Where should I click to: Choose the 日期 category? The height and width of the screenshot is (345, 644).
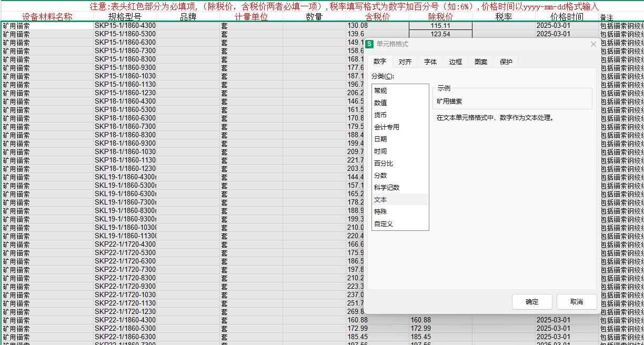point(380,139)
